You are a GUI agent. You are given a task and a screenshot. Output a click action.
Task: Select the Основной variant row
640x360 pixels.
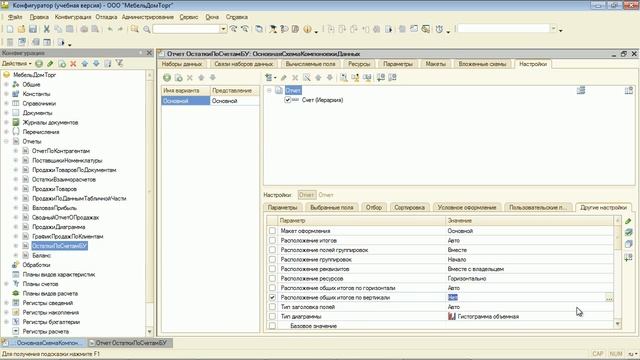(x=210, y=101)
